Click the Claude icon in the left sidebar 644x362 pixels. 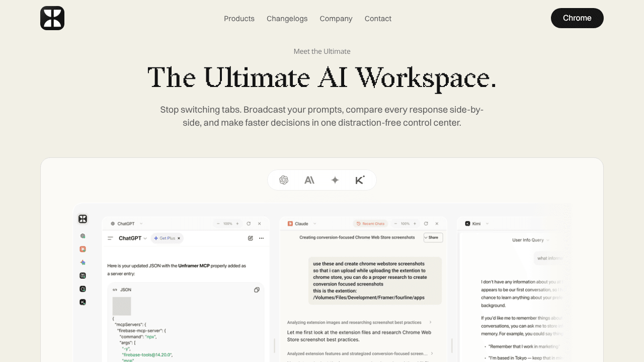click(83, 249)
